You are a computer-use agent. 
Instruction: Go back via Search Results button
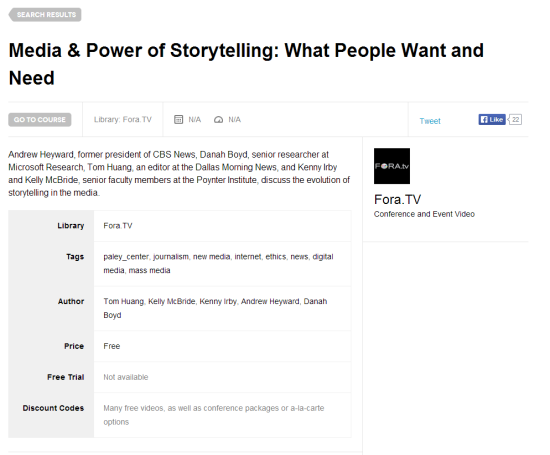[x=45, y=15]
